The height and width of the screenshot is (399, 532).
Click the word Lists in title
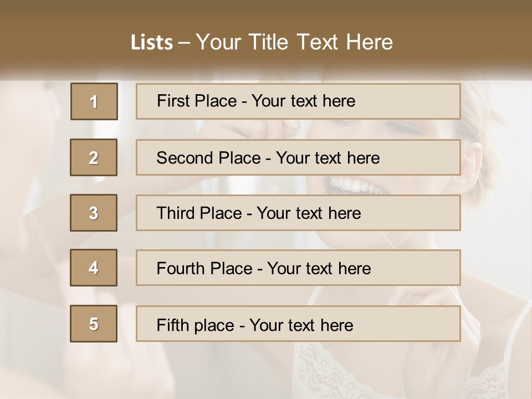coord(152,43)
